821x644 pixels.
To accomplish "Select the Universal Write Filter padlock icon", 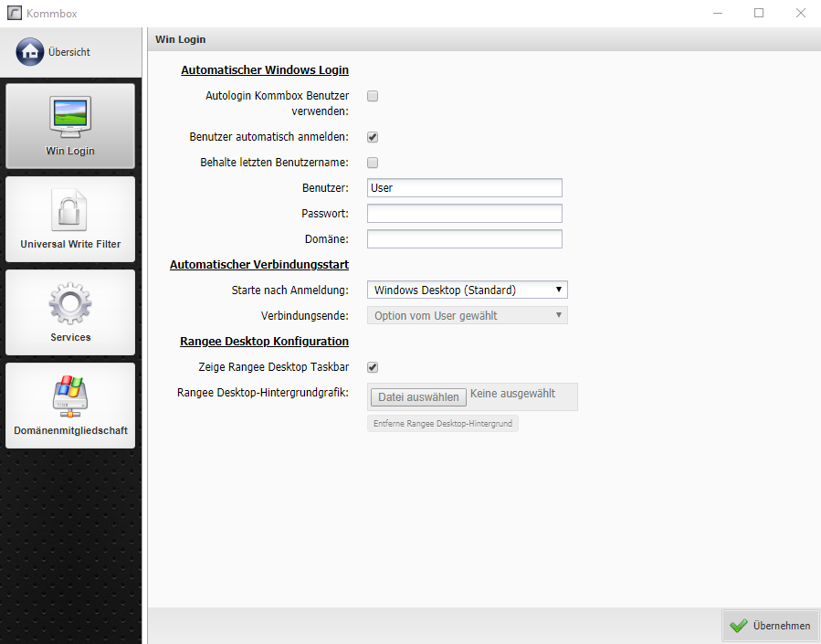I will click(70, 209).
